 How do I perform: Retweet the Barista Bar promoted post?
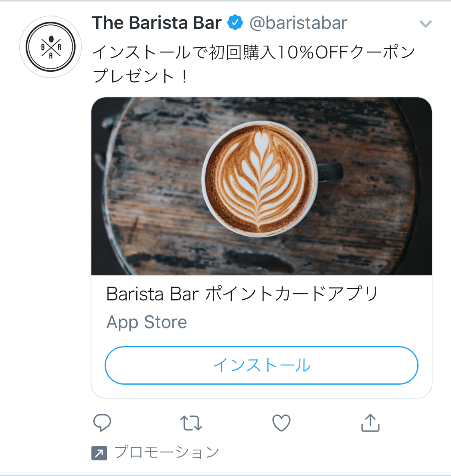coord(191,423)
